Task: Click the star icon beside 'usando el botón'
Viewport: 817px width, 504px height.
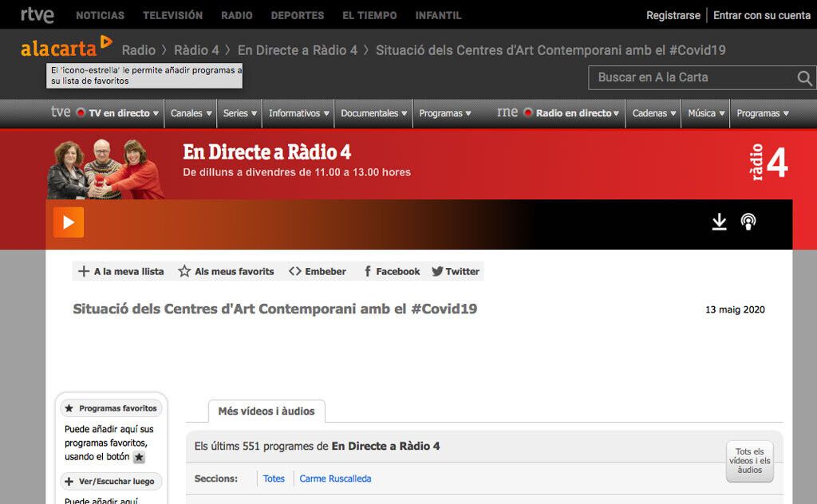Action: [x=139, y=457]
